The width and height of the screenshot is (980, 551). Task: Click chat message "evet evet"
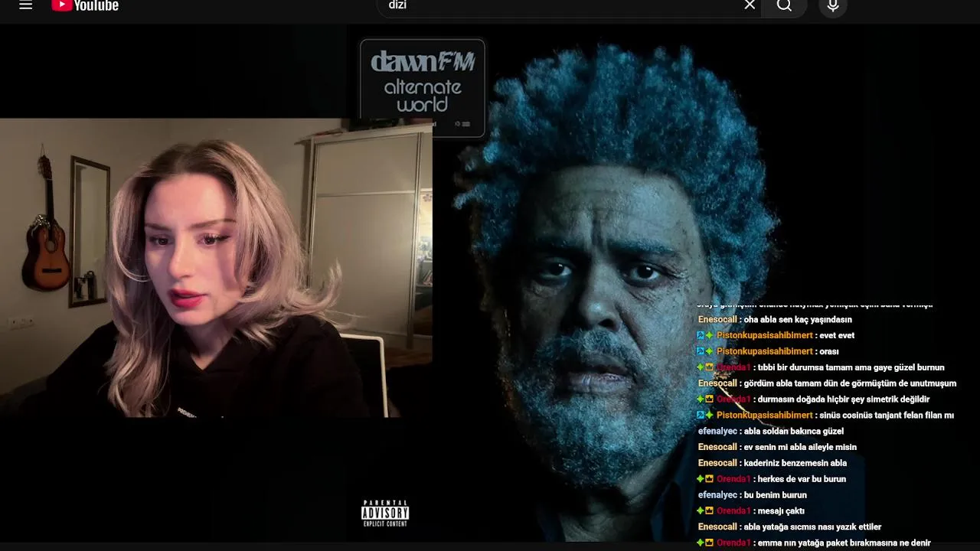pyautogui.click(x=836, y=335)
